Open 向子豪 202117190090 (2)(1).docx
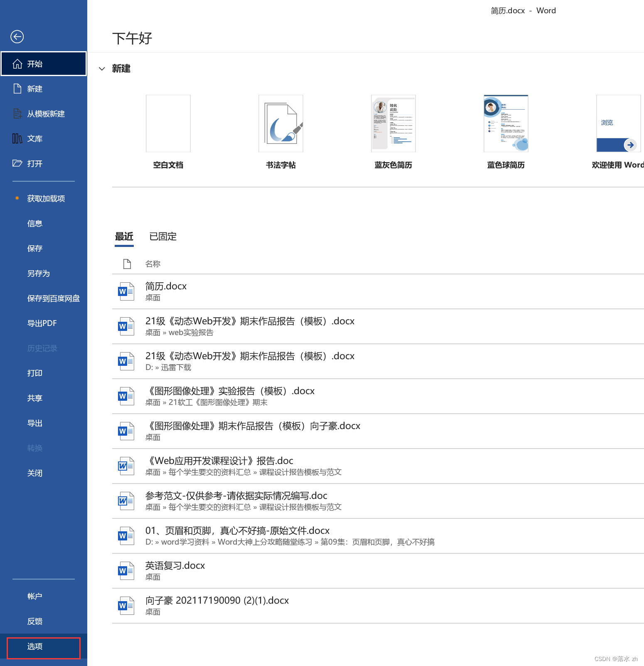 tap(378, 606)
